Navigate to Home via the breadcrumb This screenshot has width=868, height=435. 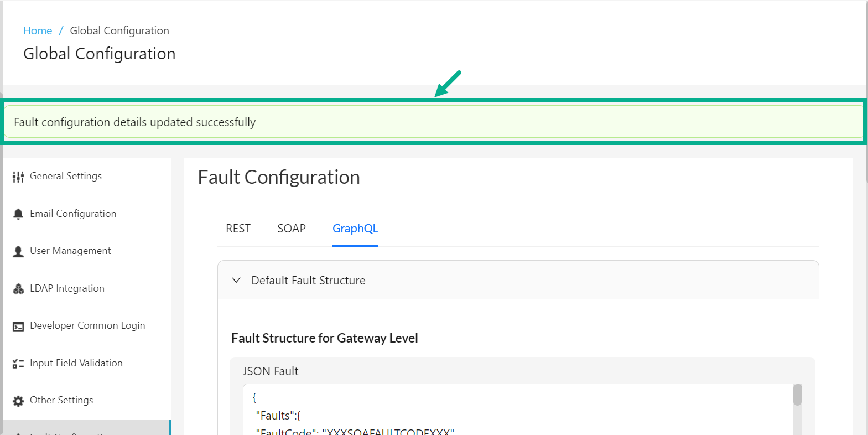[38, 30]
